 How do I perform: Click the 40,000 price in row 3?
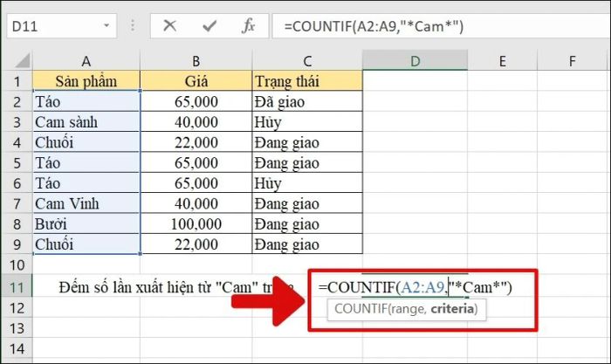(x=196, y=122)
